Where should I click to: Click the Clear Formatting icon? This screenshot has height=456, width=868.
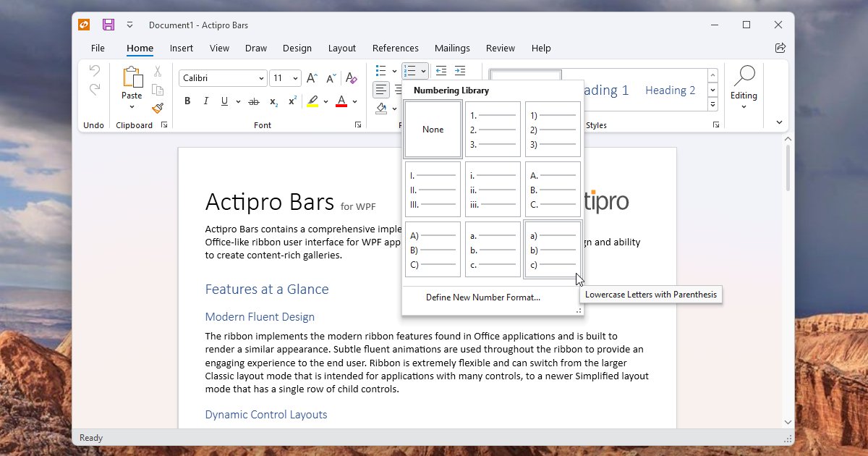(352, 78)
